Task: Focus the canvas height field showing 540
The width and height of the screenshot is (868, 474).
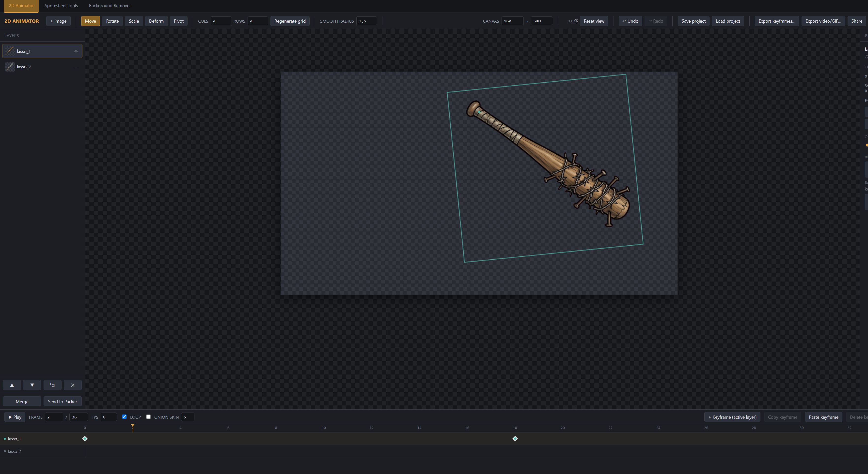Action: (x=542, y=21)
